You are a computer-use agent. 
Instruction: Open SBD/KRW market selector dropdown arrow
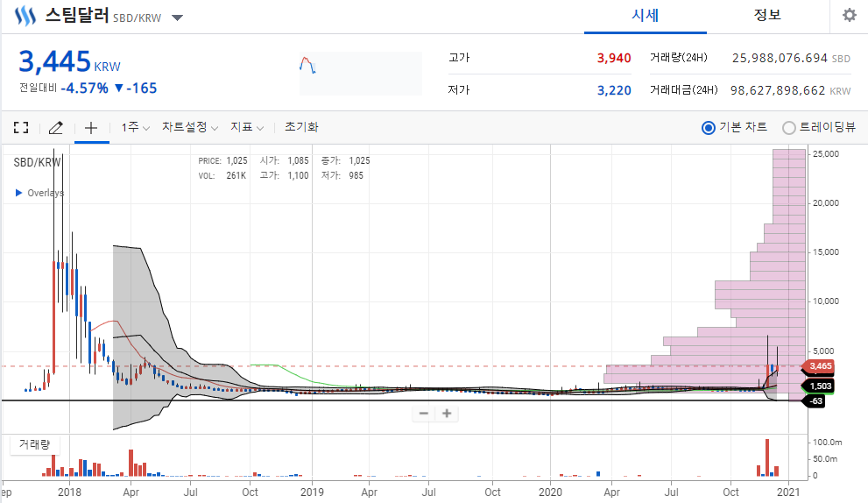coord(177,18)
